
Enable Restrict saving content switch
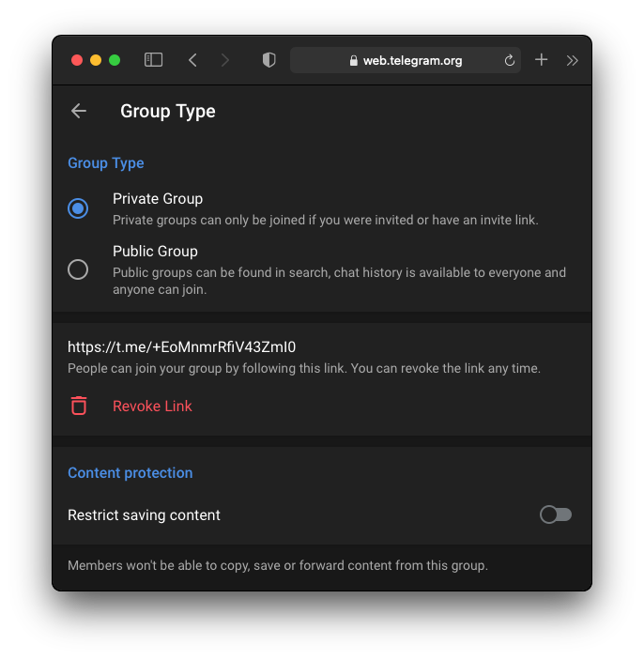(x=556, y=514)
